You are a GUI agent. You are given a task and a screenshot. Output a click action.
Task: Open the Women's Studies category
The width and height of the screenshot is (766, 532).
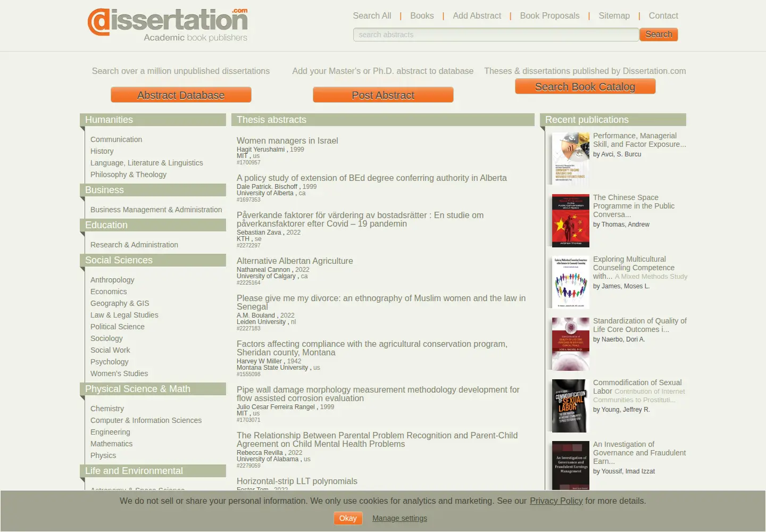pyautogui.click(x=119, y=373)
